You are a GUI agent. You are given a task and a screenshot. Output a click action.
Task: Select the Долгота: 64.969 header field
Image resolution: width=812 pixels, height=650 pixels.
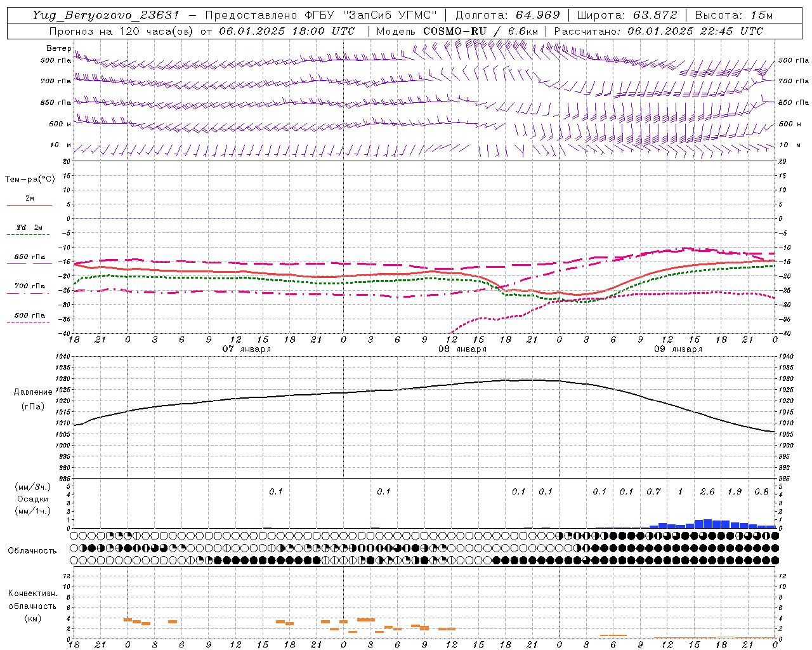[508, 15]
